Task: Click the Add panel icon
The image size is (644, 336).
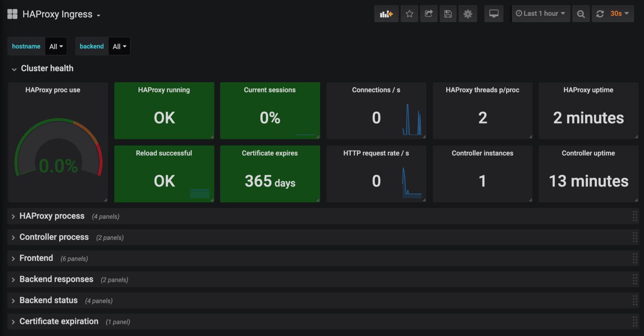Action: pos(386,14)
